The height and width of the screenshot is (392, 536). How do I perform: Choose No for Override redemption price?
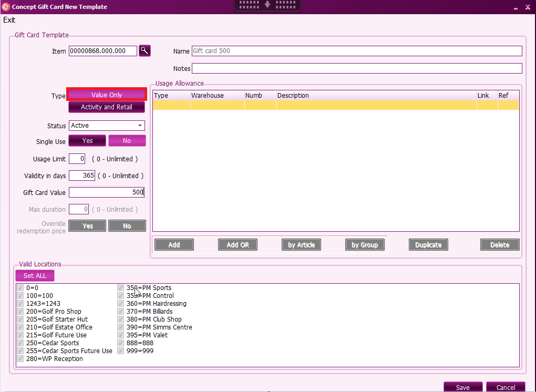tap(127, 226)
